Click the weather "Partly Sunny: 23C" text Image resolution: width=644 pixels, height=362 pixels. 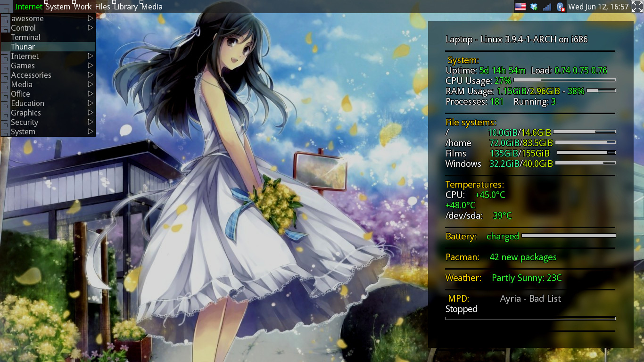coord(527,278)
